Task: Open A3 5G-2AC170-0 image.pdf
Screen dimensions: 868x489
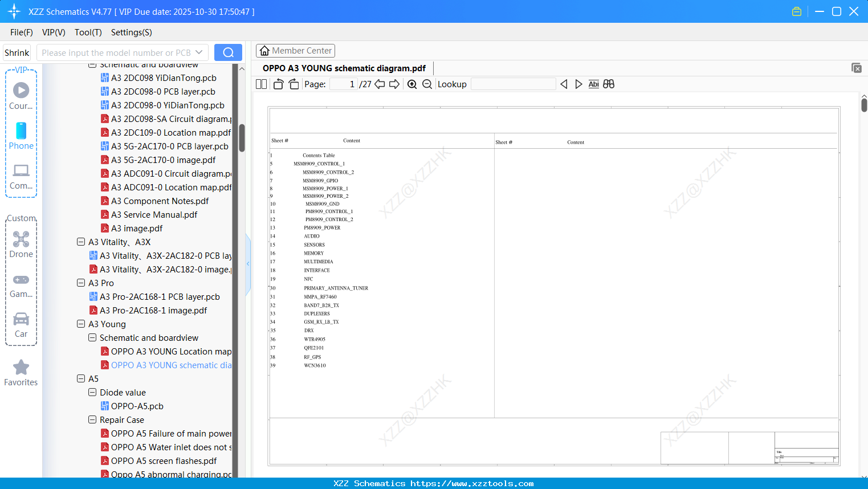Action: [x=163, y=160]
